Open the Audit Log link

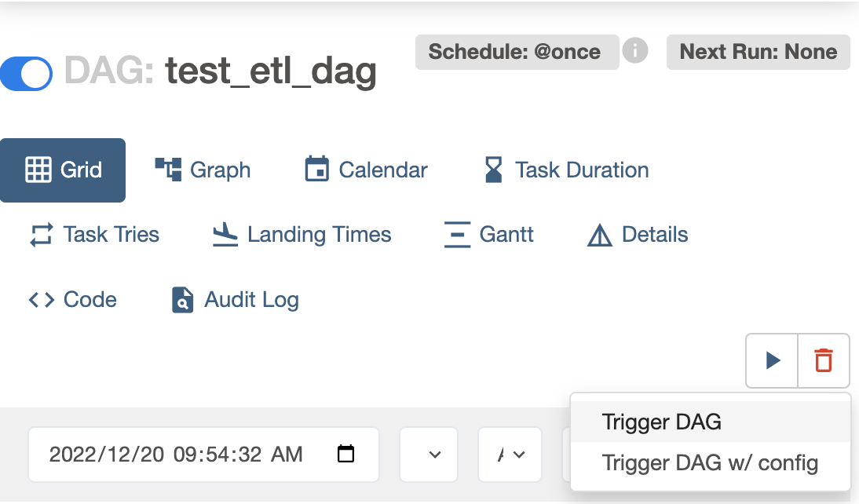click(236, 300)
